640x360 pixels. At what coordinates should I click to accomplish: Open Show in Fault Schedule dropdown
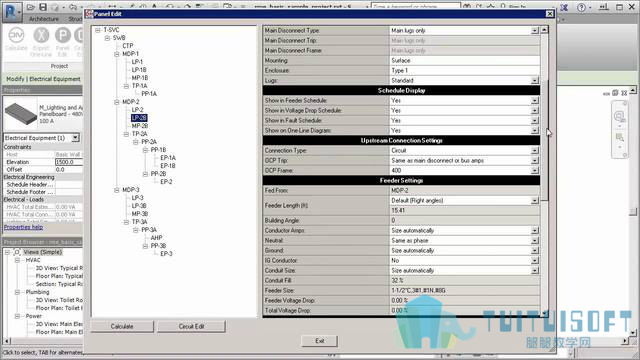click(535, 121)
